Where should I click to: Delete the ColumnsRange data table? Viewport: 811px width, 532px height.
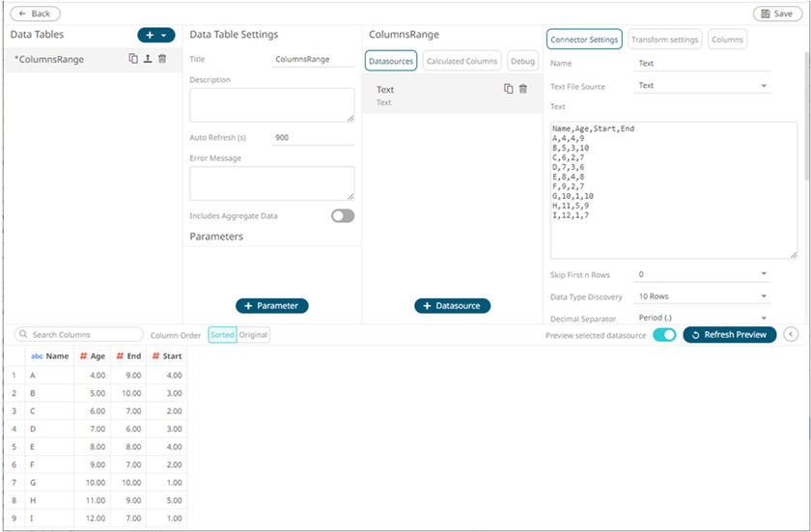tap(162, 59)
